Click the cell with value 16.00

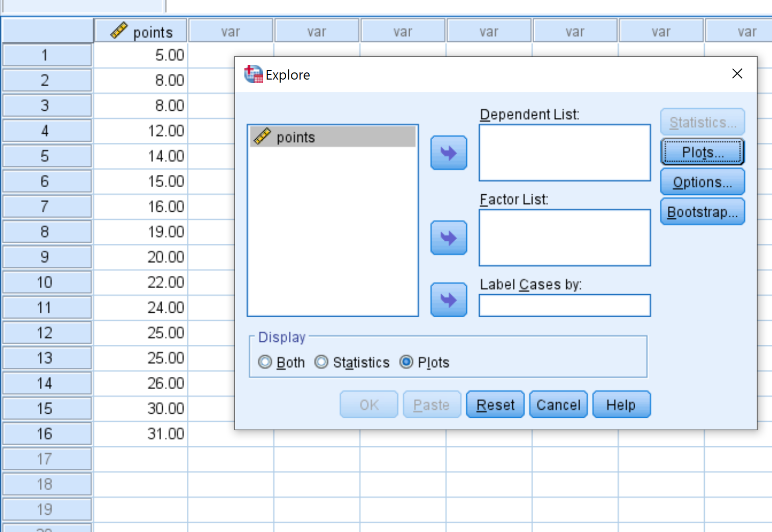pyautogui.click(x=141, y=207)
